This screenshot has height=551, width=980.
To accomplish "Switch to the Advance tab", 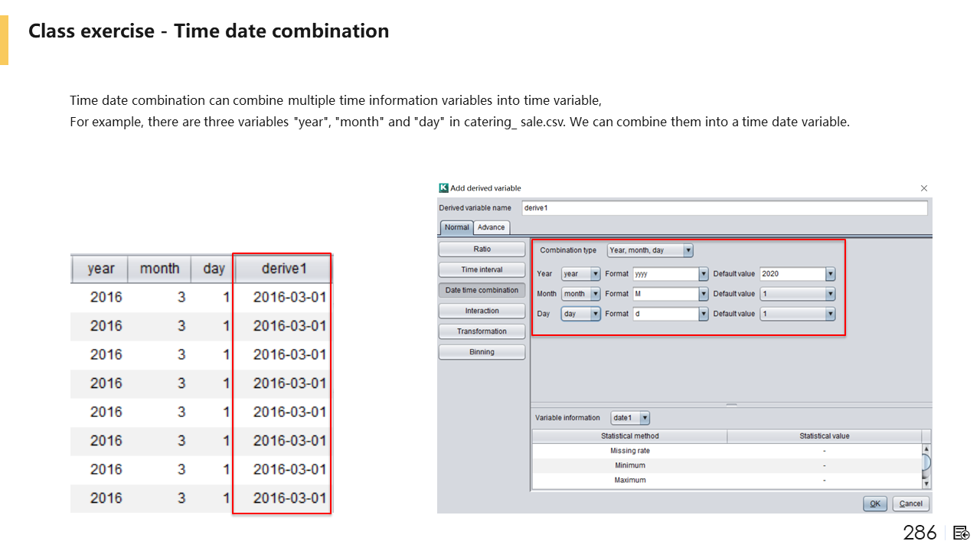I will tap(491, 227).
